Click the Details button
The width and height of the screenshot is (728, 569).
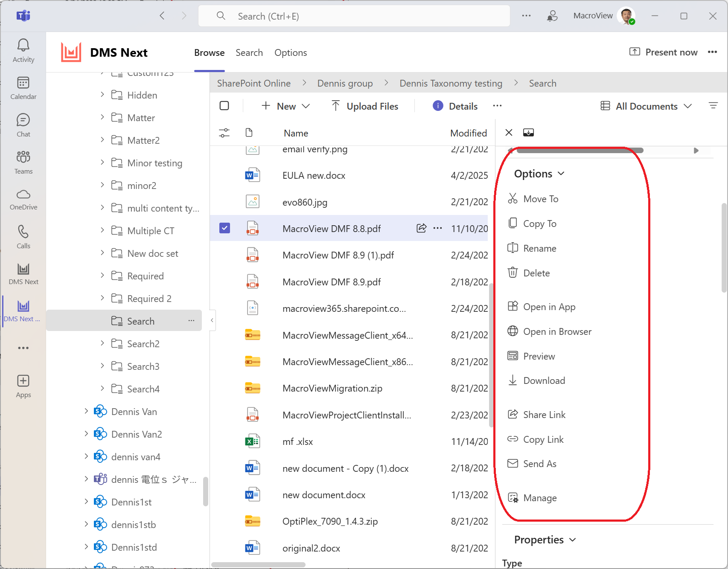click(x=455, y=106)
